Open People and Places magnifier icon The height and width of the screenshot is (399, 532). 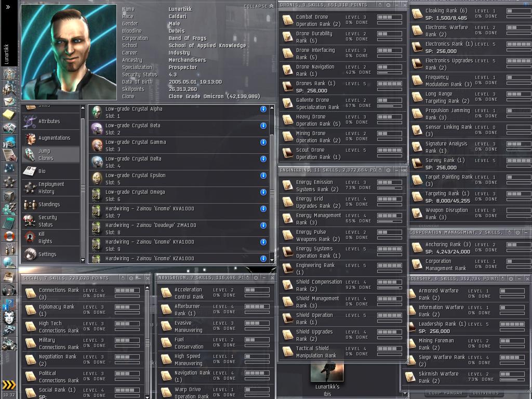click(x=9, y=88)
